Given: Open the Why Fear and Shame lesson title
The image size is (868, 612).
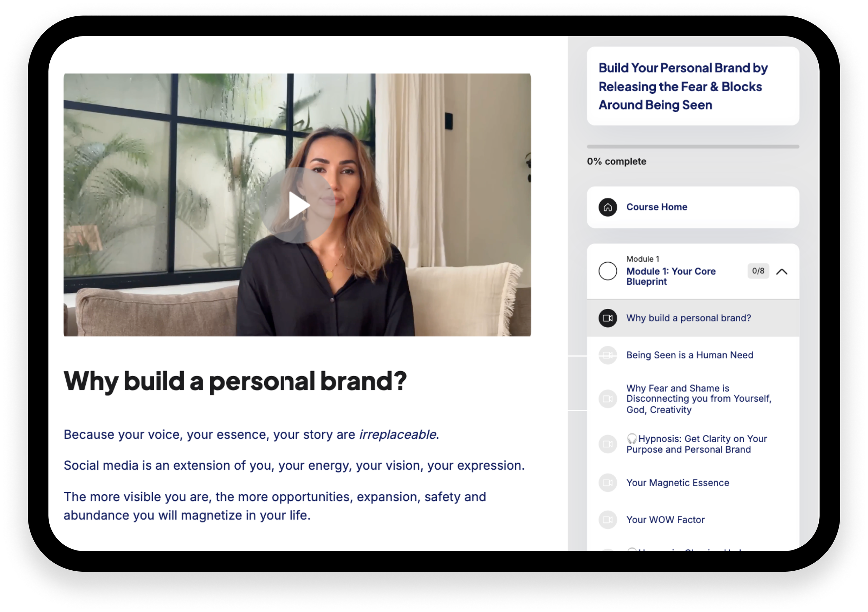Looking at the screenshot, I should [x=699, y=399].
